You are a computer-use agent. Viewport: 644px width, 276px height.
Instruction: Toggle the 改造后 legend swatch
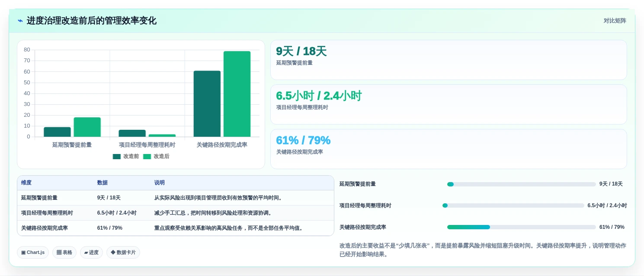[147, 157]
